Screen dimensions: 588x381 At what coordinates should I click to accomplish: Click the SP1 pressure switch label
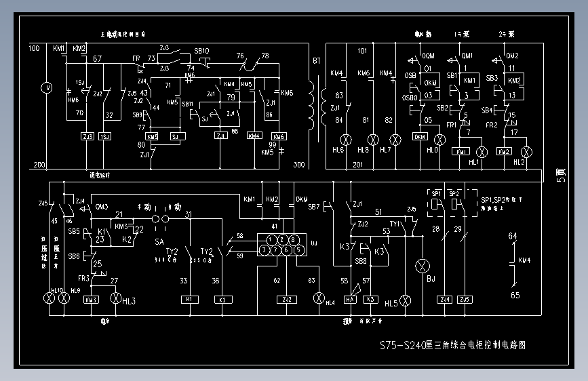click(x=436, y=193)
